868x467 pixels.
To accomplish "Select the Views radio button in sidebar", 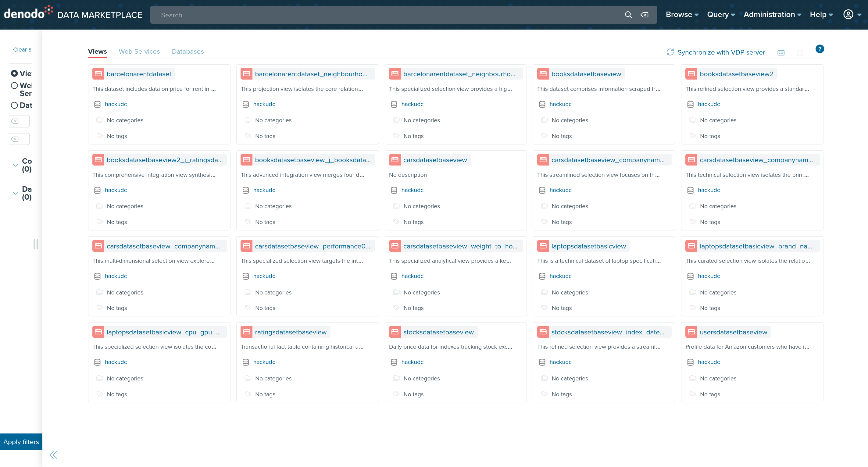I will pyautogui.click(x=14, y=73).
